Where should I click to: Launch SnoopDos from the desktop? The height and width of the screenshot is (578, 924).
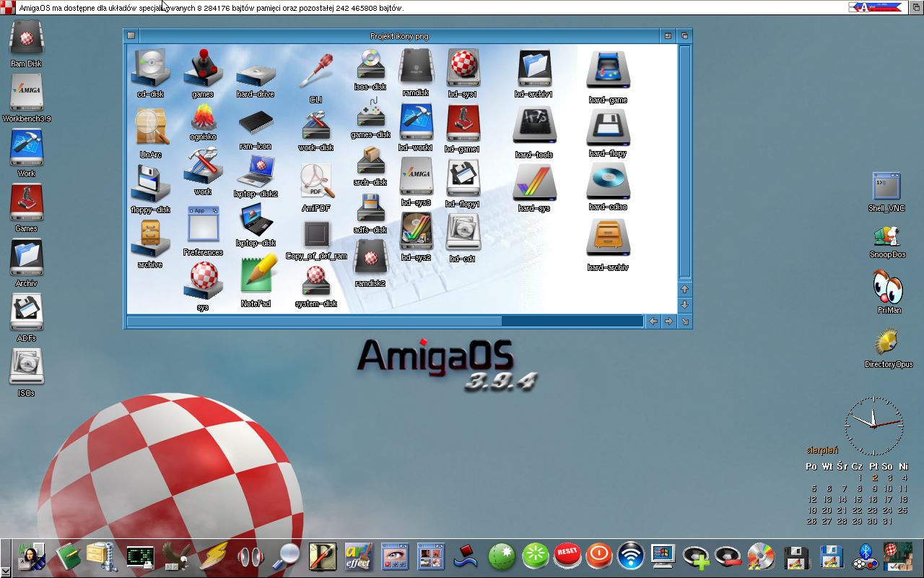point(886,236)
